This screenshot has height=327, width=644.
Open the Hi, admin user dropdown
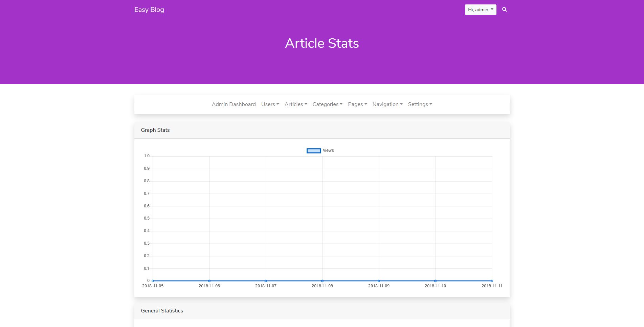click(x=480, y=9)
